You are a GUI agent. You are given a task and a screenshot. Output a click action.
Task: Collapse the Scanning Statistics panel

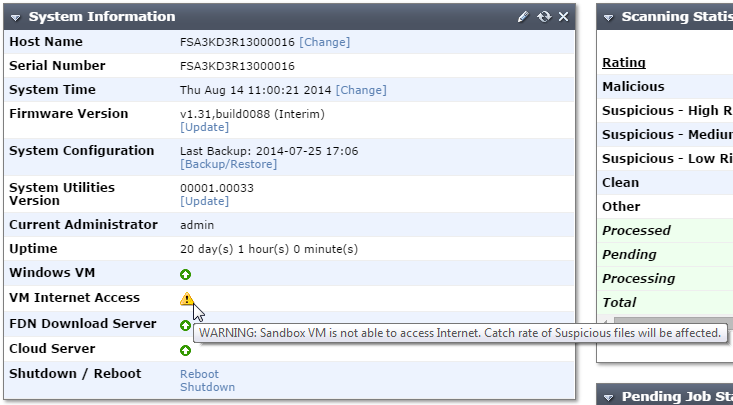pyautogui.click(x=608, y=17)
